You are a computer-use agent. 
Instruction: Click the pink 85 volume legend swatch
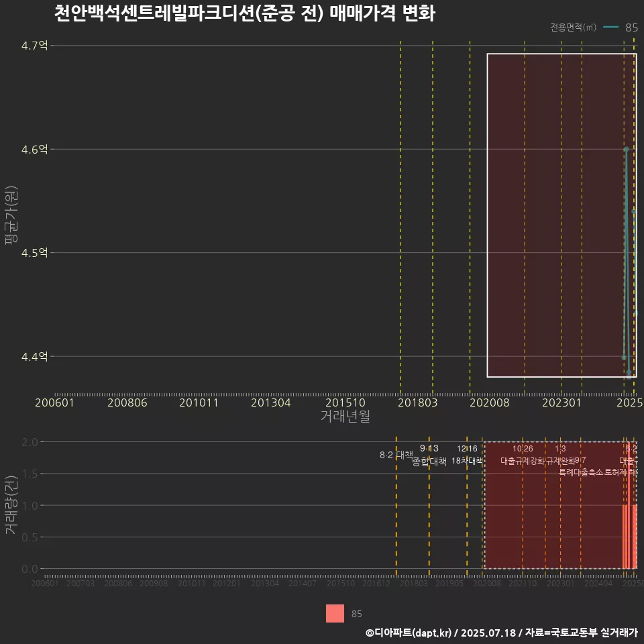(335, 614)
